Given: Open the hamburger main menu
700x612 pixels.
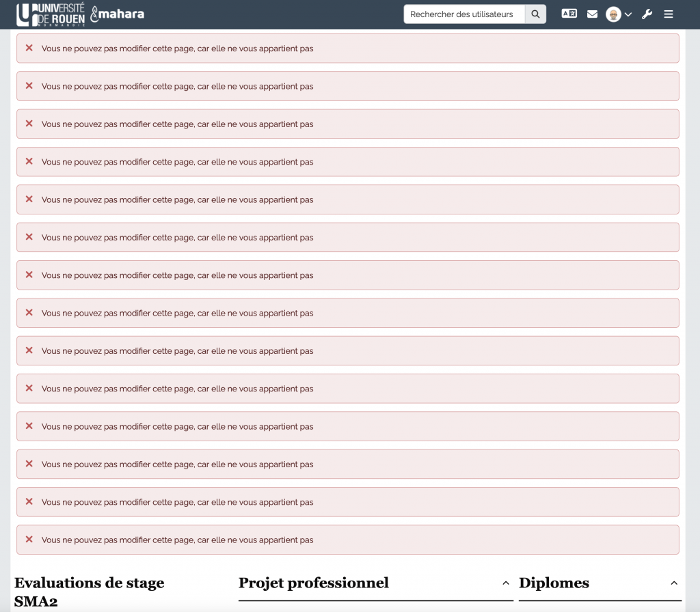Looking at the screenshot, I should pos(669,14).
